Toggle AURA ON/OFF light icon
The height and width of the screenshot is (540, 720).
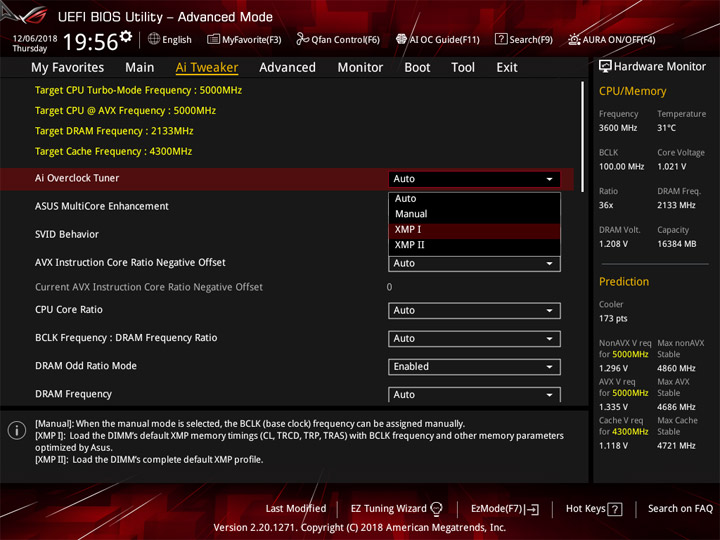[574, 39]
